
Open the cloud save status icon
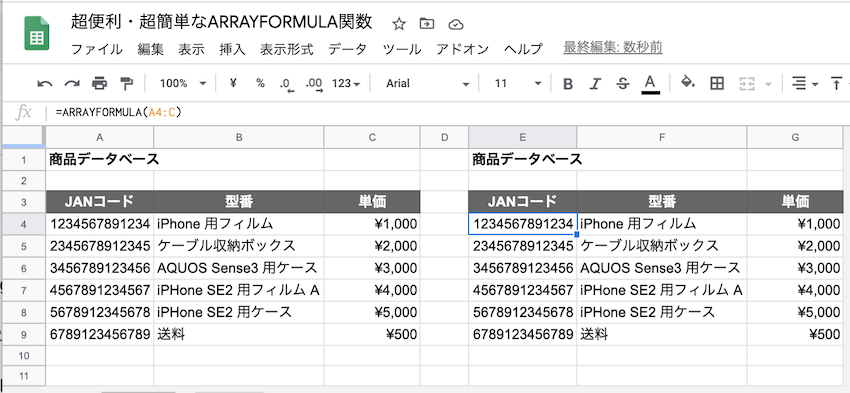point(456,24)
